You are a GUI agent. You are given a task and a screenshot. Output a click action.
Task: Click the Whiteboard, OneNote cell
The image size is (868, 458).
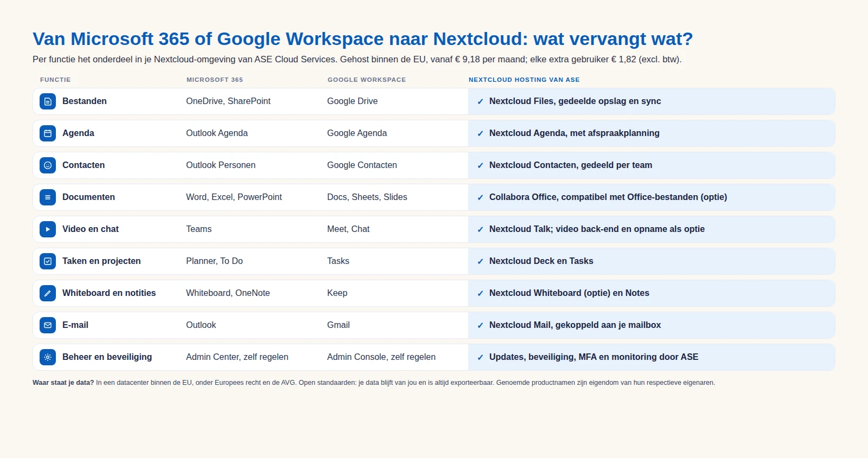pyautogui.click(x=228, y=293)
